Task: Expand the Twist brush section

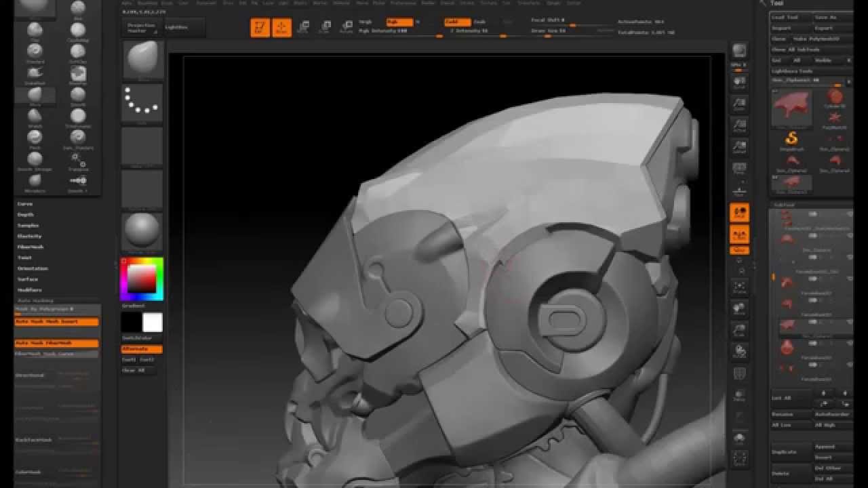Action: pos(24,258)
